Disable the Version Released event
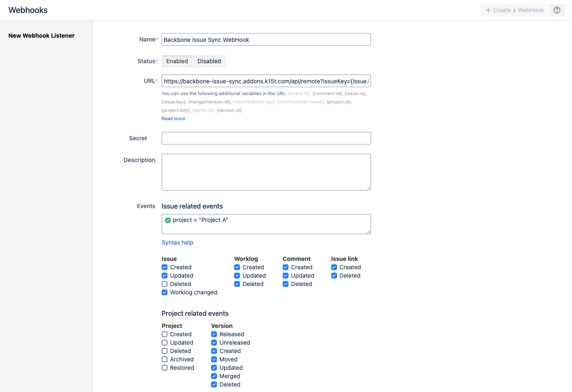 click(x=214, y=334)
